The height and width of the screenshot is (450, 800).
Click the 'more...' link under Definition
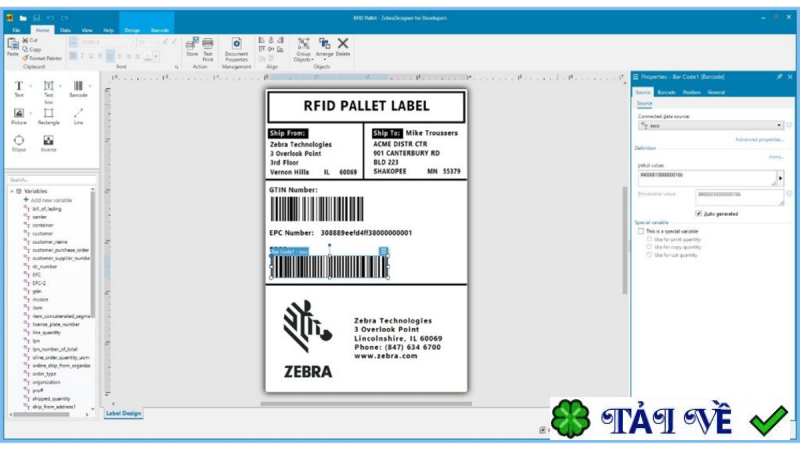pos(776,157)
